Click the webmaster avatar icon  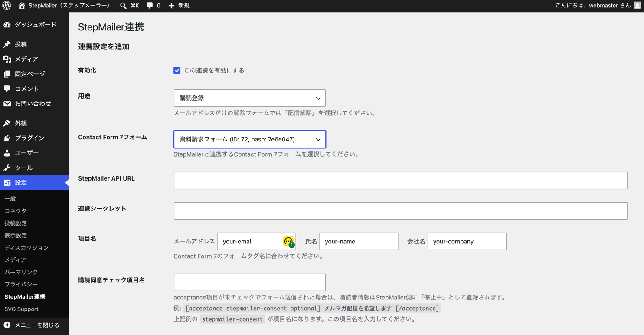(637, 6)
